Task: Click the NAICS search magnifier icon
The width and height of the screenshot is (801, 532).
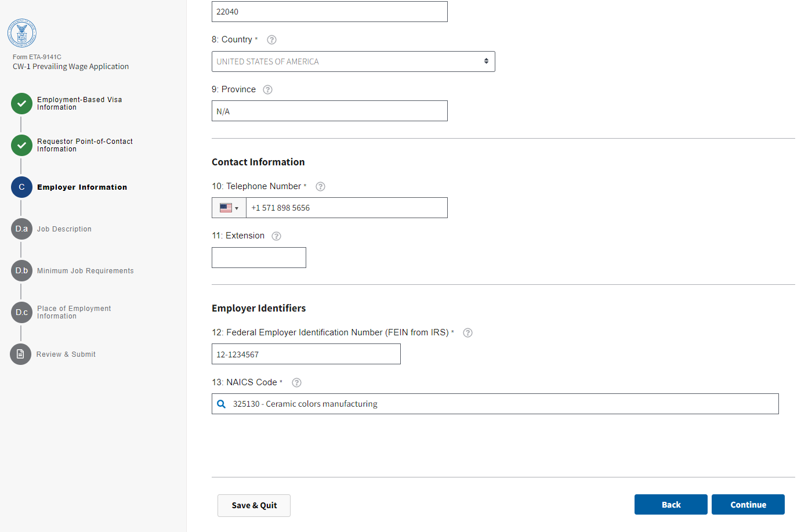Action: 222,404
